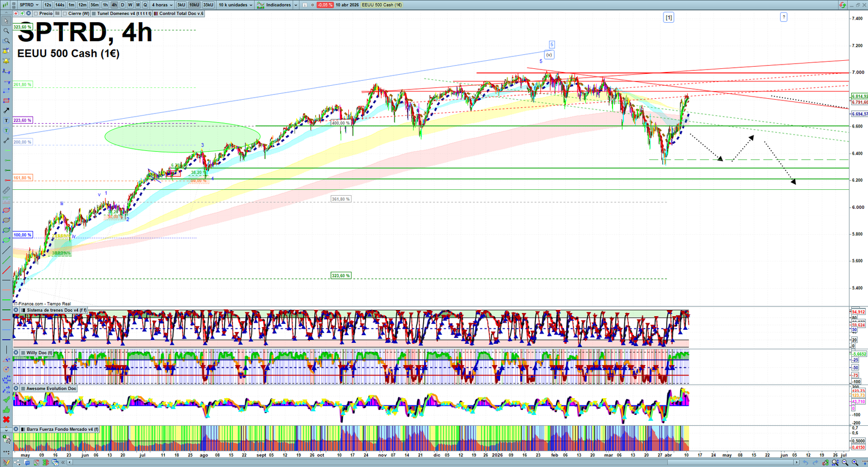The width and height of the screenshot is (868, 467).
Task: Open the chat bubbles icon in bottom bar
Action: [x=27, y=463]
